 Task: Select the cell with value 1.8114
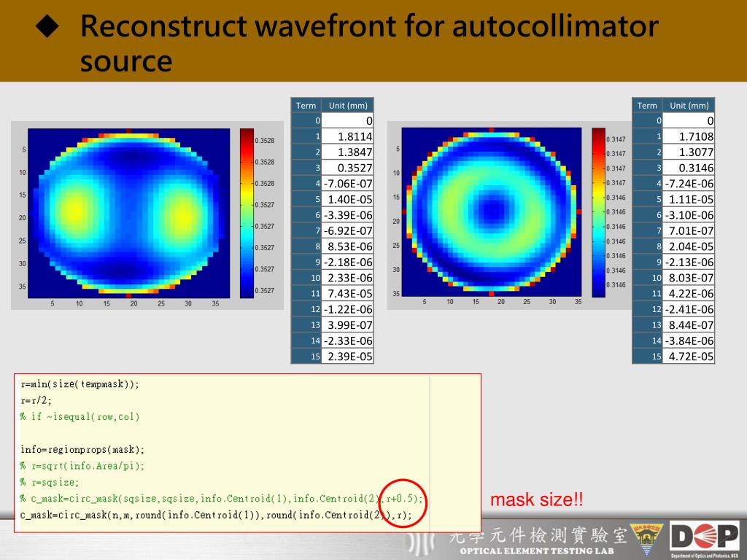[348, 136]
